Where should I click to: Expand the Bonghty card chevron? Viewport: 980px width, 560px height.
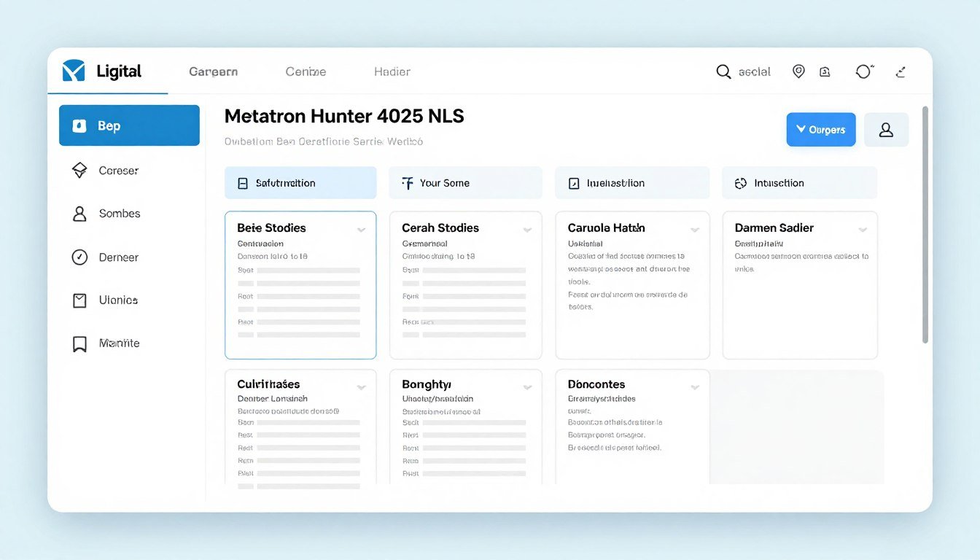click(x=527, y=387)
